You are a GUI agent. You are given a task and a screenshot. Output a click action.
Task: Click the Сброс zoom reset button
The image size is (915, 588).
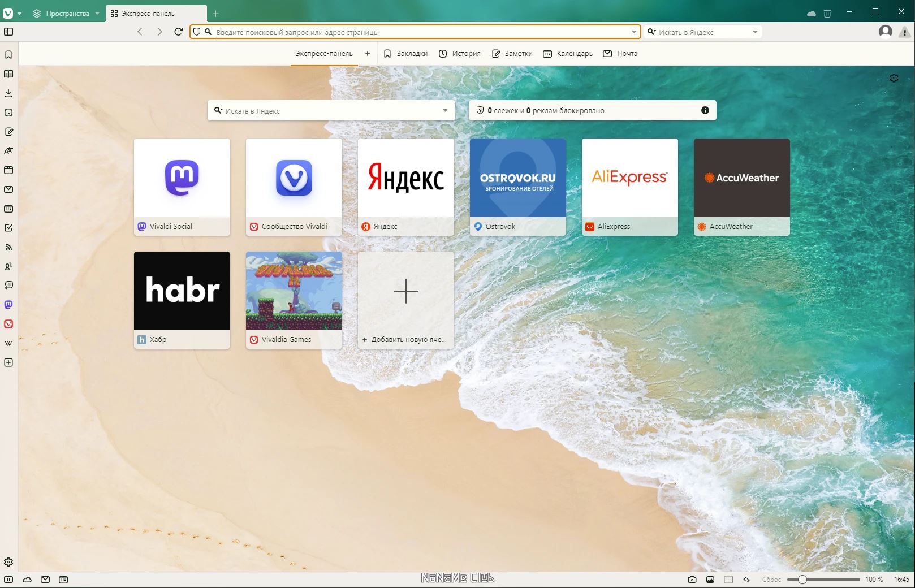pyautogui.click(x=771, y=580)
